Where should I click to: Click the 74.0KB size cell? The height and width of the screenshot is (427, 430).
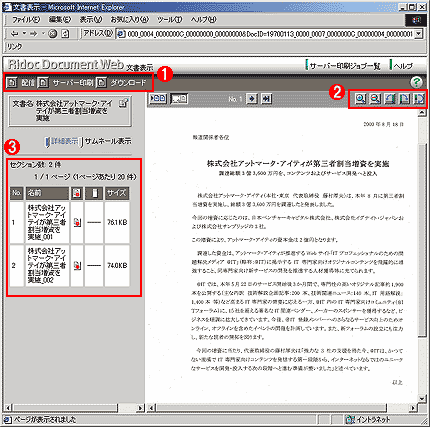coord(117,266)
